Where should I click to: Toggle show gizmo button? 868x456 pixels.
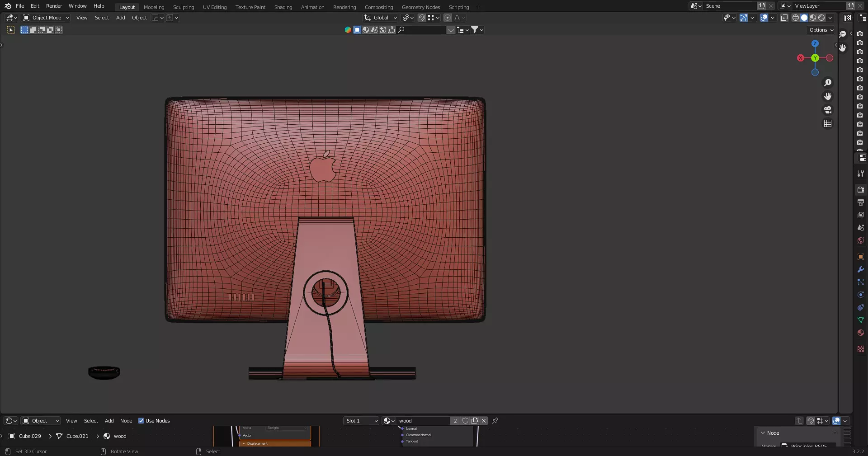[x=744, y=18]
